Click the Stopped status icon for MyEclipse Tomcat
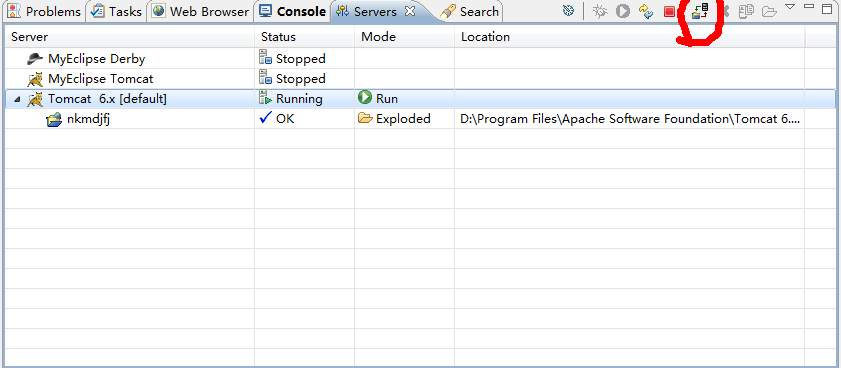Viewport: 841px width, 368px height. click(265, 78)
